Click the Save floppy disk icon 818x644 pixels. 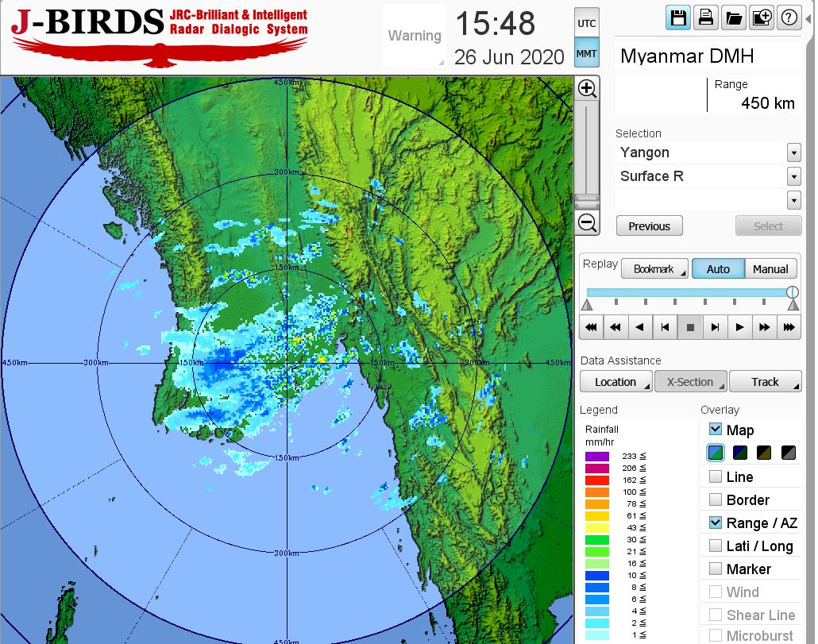[x=678, y=18]
